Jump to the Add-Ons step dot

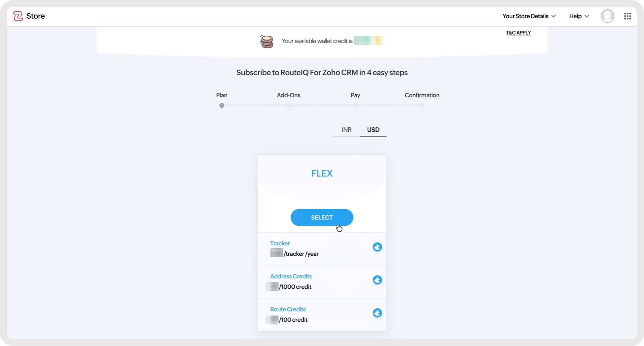[x=289, y=106]
